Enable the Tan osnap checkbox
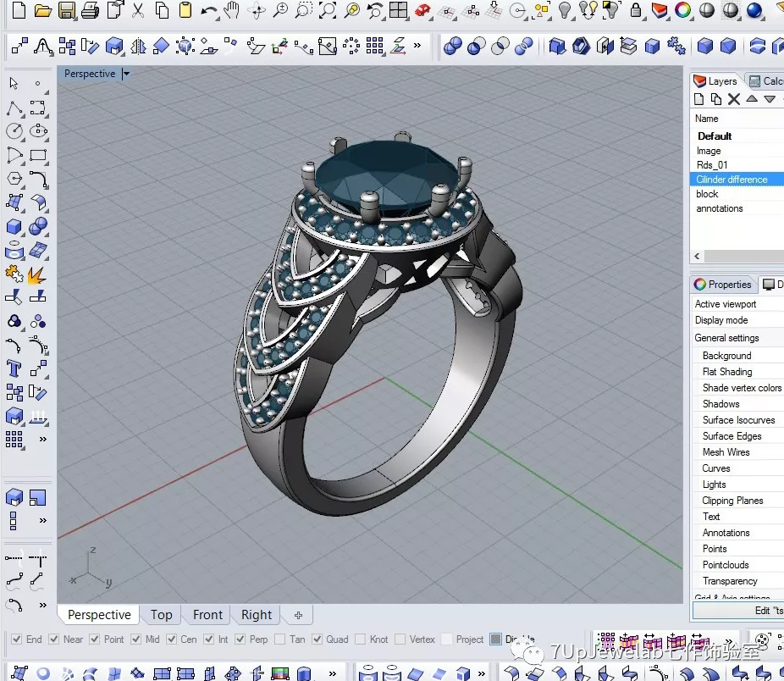 pyautogui.click(x=280, y=639)
